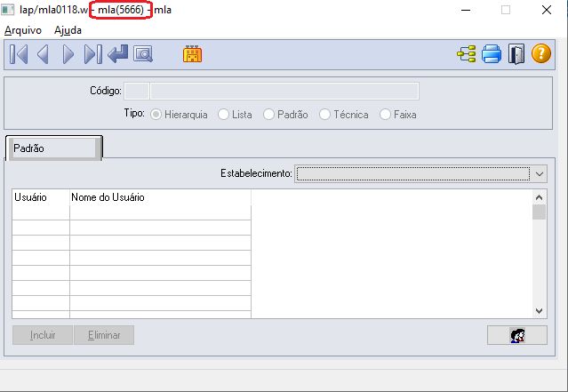
Task: Open the Arquivo menu
Action: (x=23, y=30)
